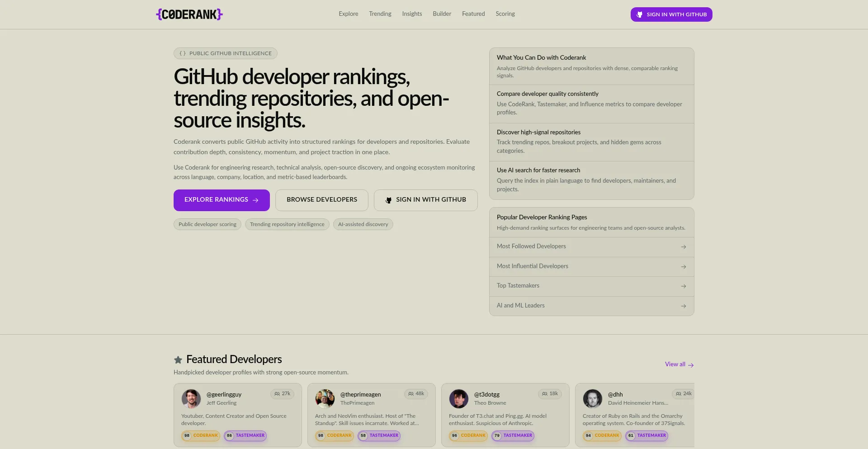This screenshot has width=868, height=449.
Task: Open the Top Tastemakers ranking
Action: coord(592,286)
